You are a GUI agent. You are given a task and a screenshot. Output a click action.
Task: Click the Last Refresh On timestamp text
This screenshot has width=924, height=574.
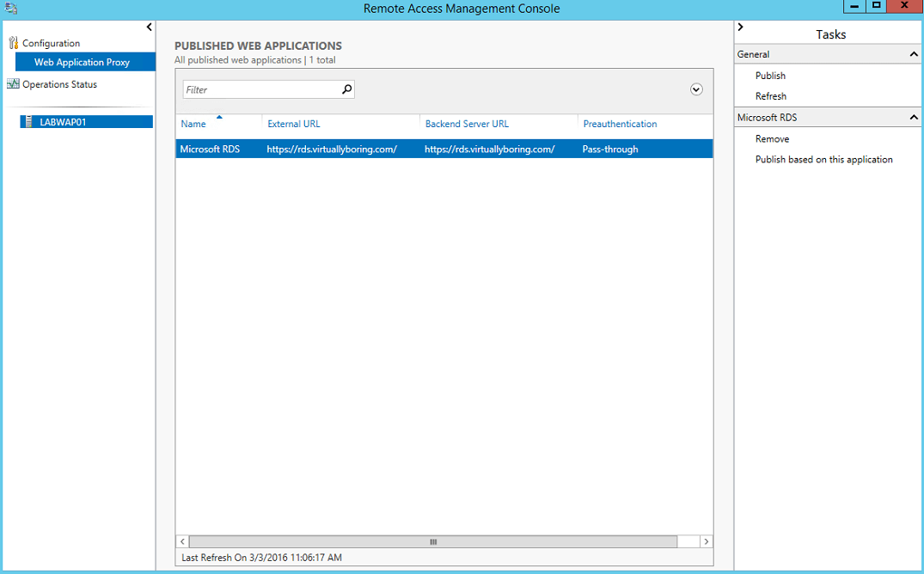coord(261,558)
